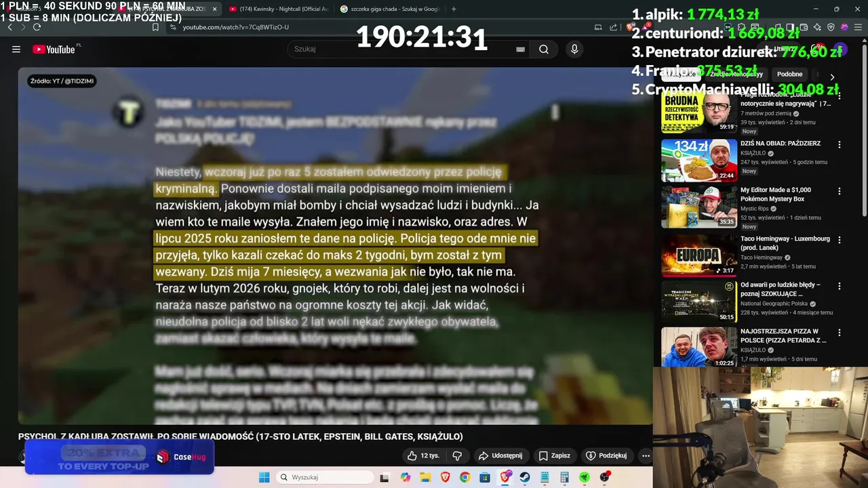Click the Udostępnij share button

point(500,455)
